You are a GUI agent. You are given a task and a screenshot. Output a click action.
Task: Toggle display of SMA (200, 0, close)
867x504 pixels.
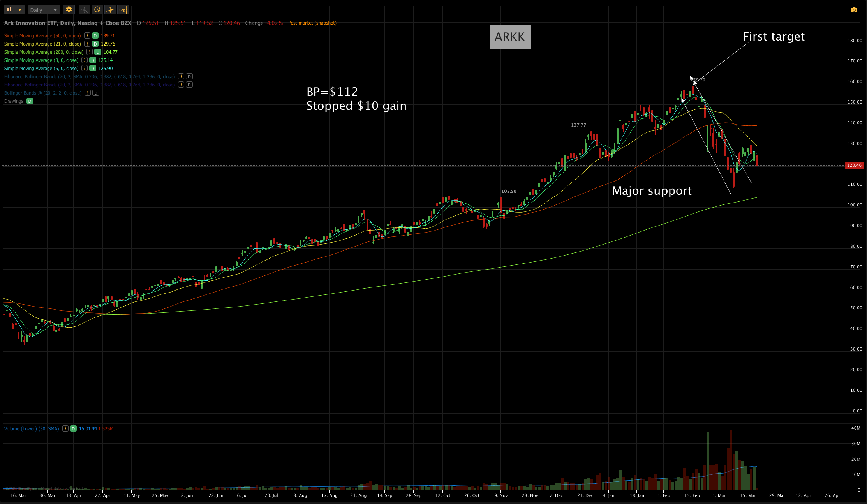click(x=98, y=52)
